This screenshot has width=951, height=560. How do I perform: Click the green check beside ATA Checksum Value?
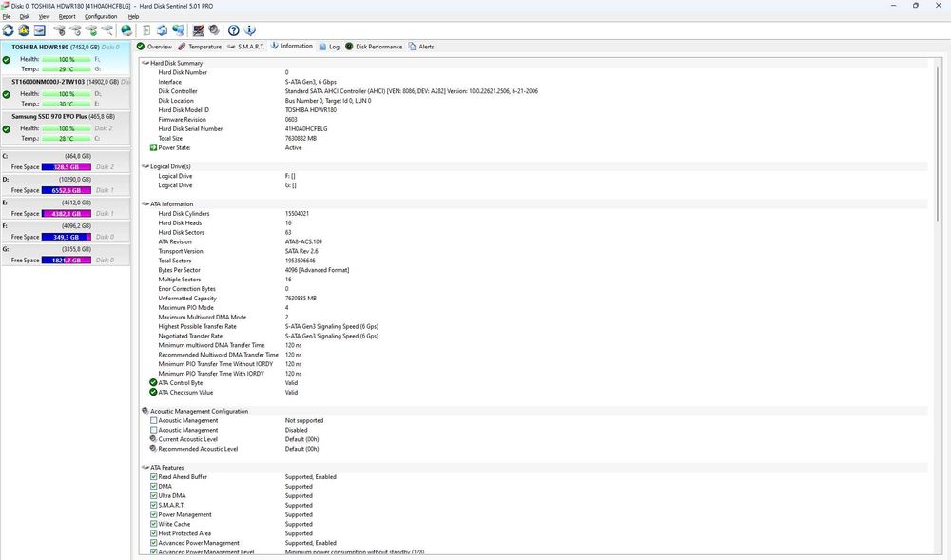[153, 392]
